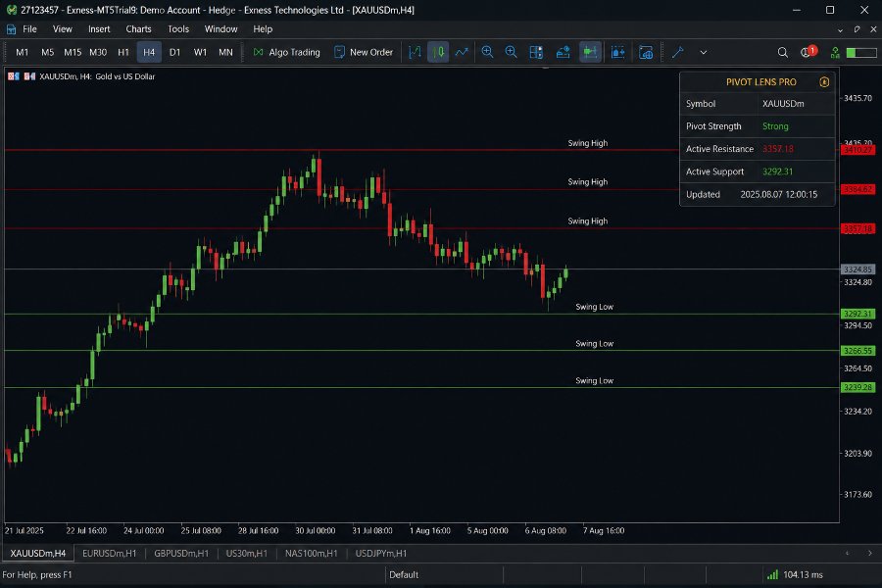882x588 pixels.
Task: Click the Default profile in status bar
Action: (404, 574)
